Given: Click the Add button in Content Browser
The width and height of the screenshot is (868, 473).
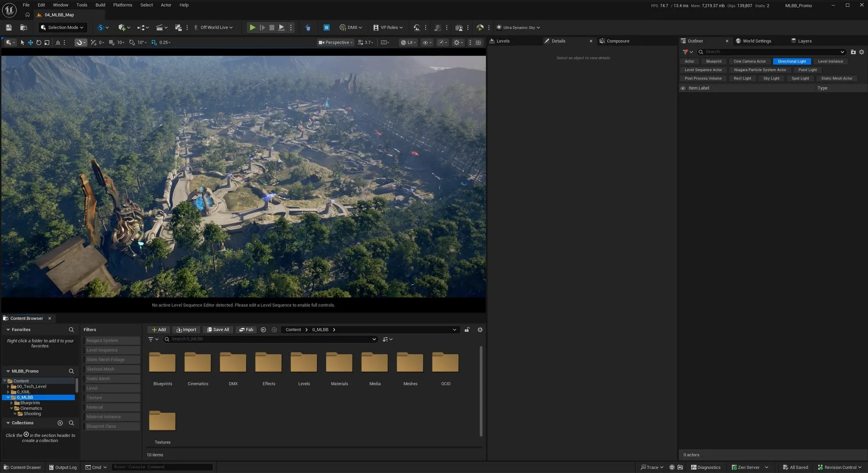Looking at the screenshot, I should (x=159, y=330).
